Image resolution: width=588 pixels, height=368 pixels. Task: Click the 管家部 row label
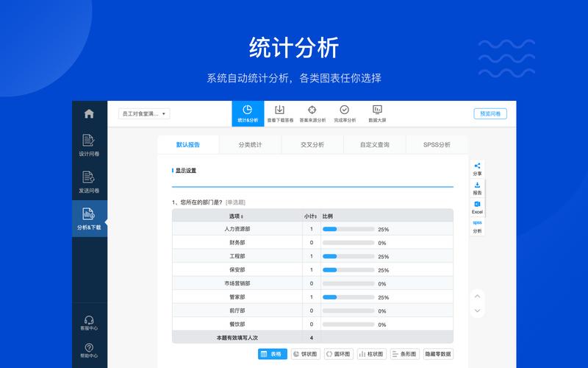pyautogui.click(x=237, y=297)
